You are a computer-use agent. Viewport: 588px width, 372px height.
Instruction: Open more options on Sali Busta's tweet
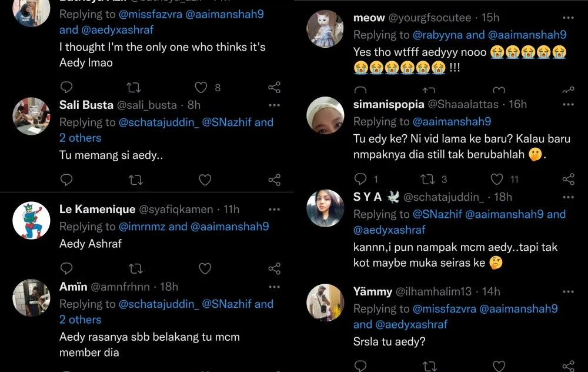274,105
